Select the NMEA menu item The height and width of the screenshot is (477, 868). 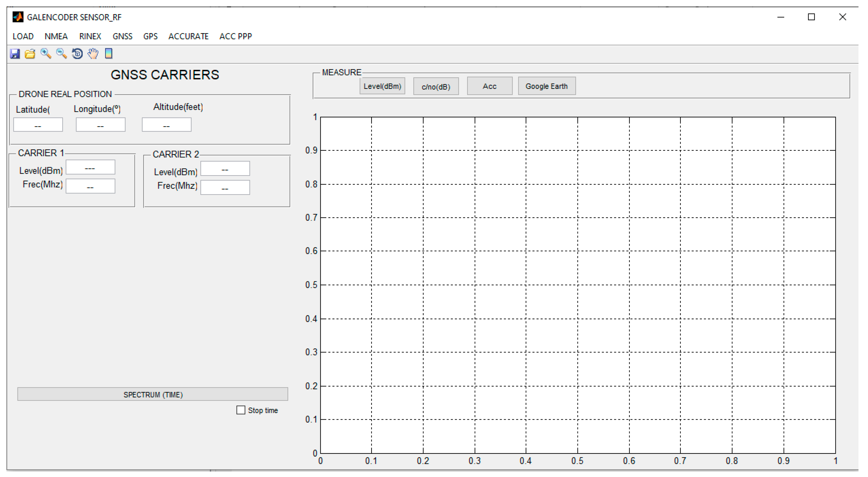coord(56,36)
